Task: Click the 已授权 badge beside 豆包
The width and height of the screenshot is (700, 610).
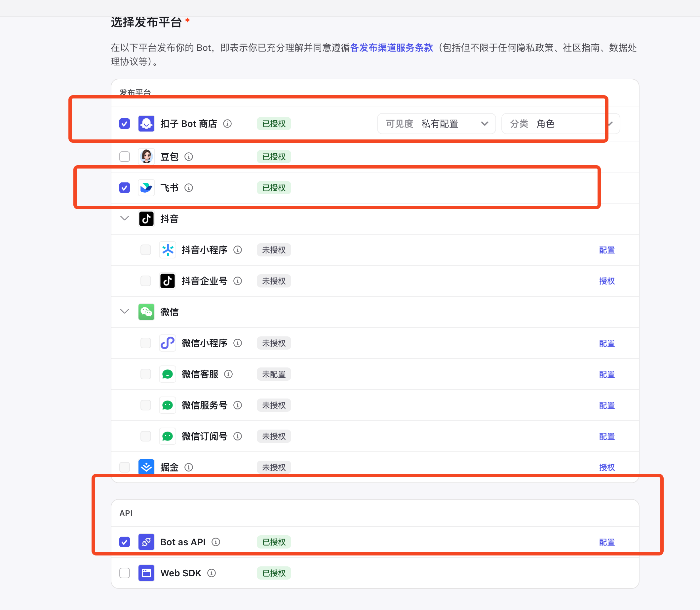Action: (274, 157)
